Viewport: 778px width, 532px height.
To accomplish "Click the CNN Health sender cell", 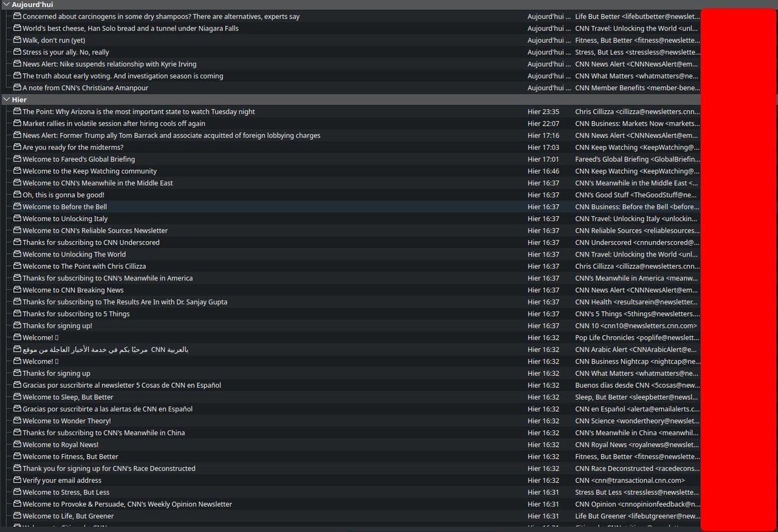I will click(637, 302).
